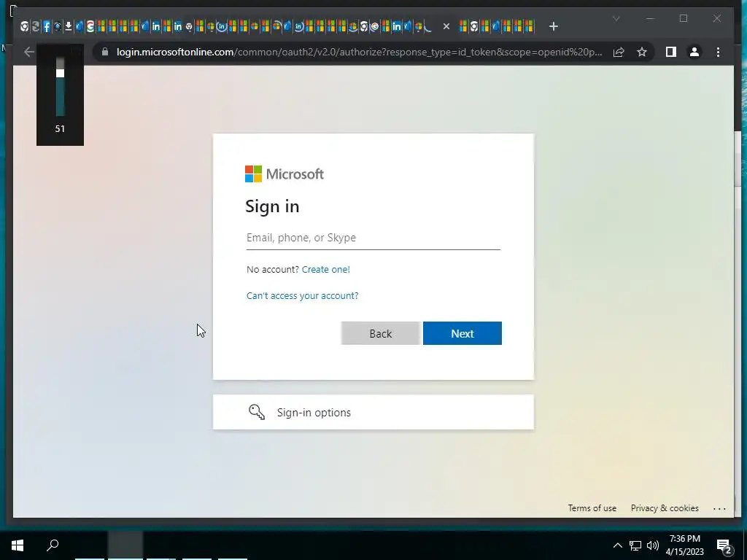
Task: Open the taskbar clock and date
Action: tap(684, 545)
